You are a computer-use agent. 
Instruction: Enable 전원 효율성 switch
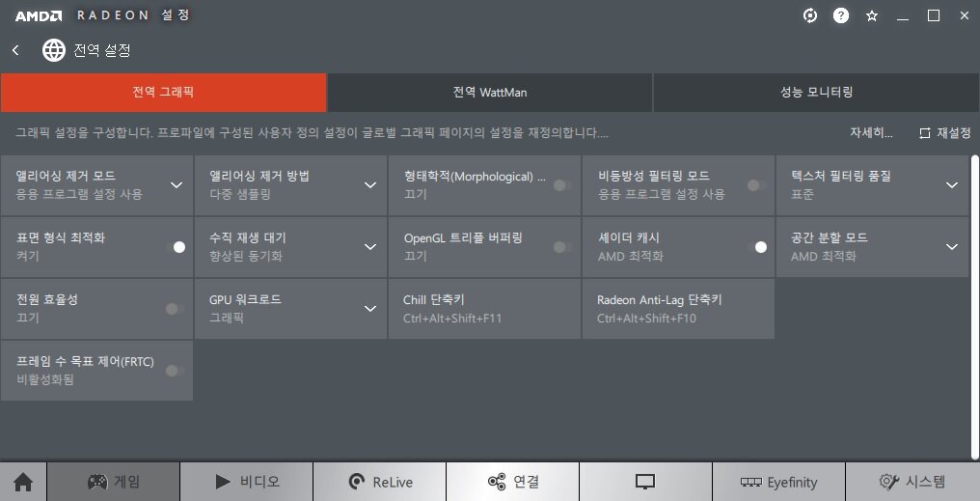175,309
